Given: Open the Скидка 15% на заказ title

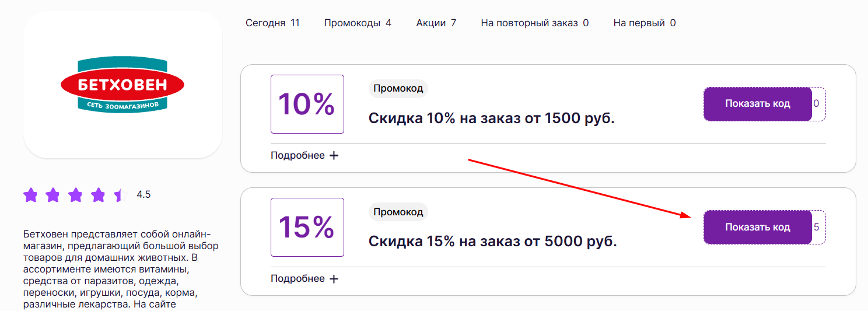Looking at the screenshot, I should 492,241.
